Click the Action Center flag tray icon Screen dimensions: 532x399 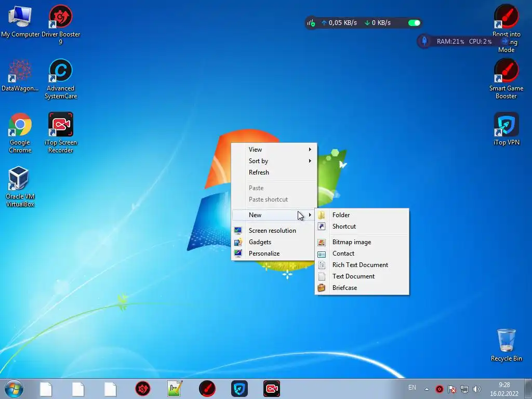(x=451, y=389)
